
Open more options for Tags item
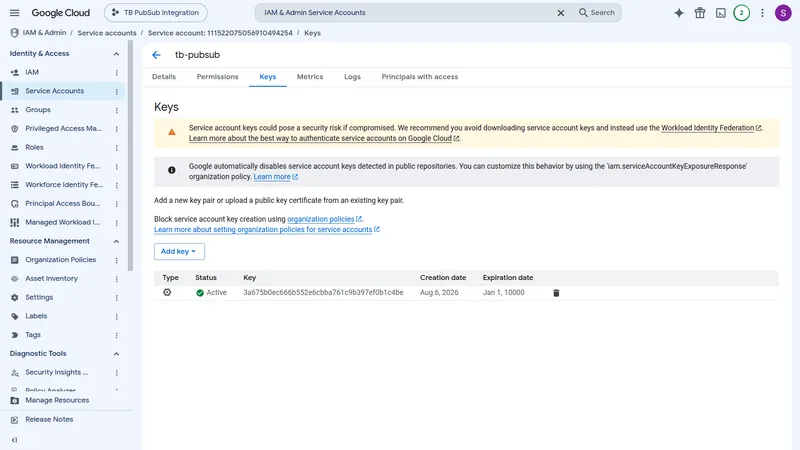pyautogui.click(x=116, y=335)
